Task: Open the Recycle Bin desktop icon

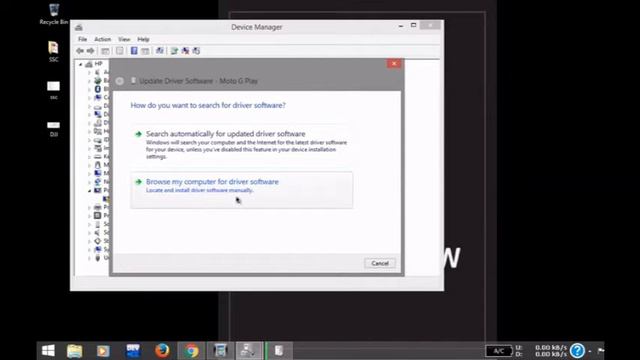Action: click(53, 14)
